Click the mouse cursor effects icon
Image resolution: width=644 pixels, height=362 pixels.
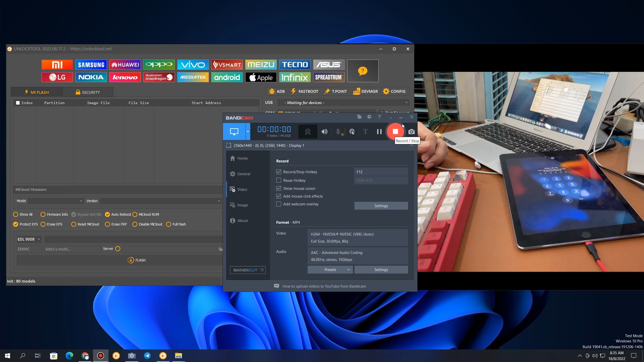[352, 131]
